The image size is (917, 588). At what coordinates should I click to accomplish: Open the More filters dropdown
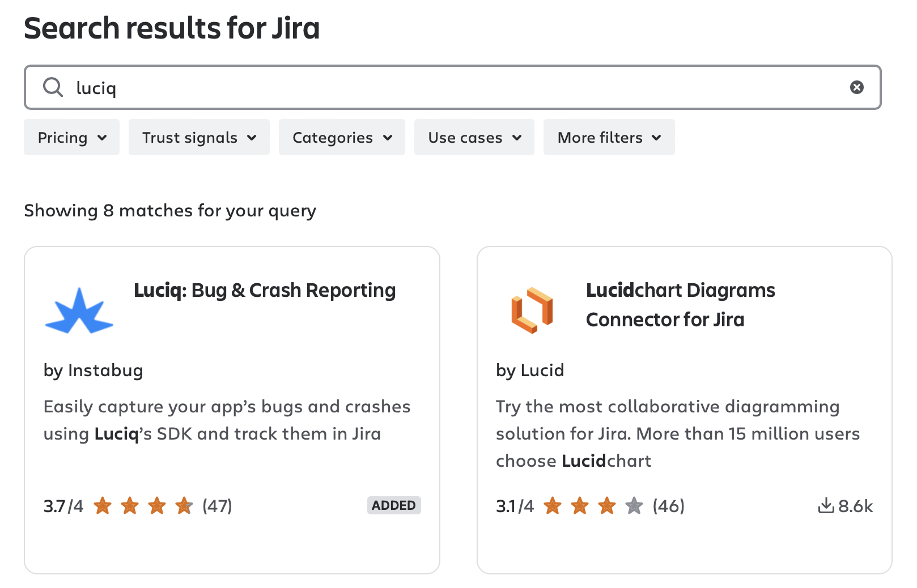tap(609, 137)
